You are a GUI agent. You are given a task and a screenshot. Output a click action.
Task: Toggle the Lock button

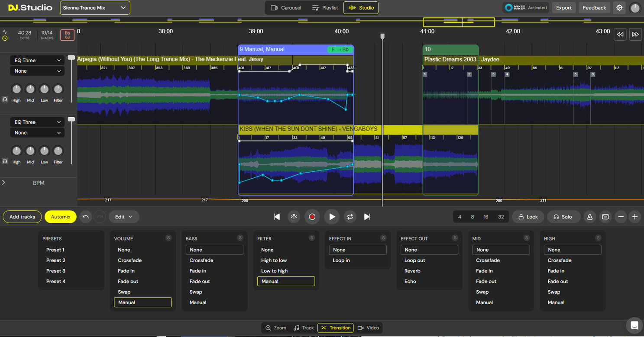pos(528,217)
